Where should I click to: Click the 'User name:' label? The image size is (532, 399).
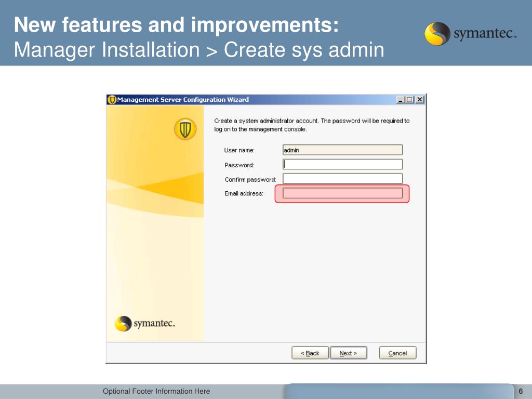click(239, 150)
